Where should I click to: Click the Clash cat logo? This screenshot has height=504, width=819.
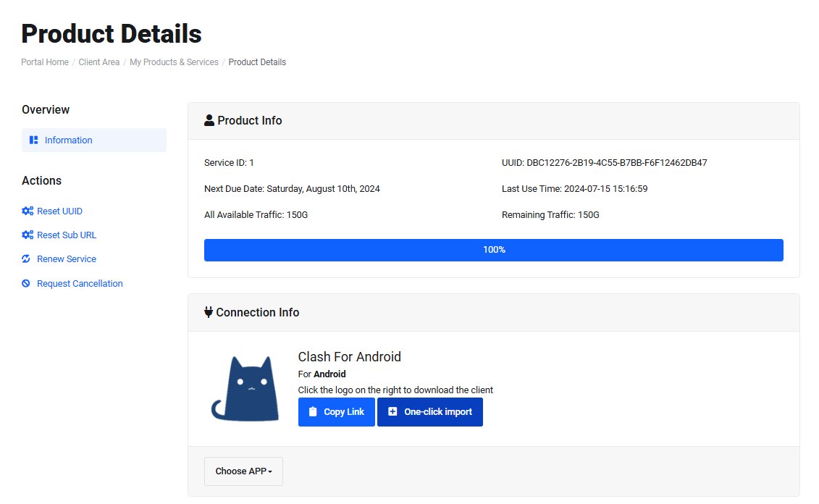(x=245, y=388)
